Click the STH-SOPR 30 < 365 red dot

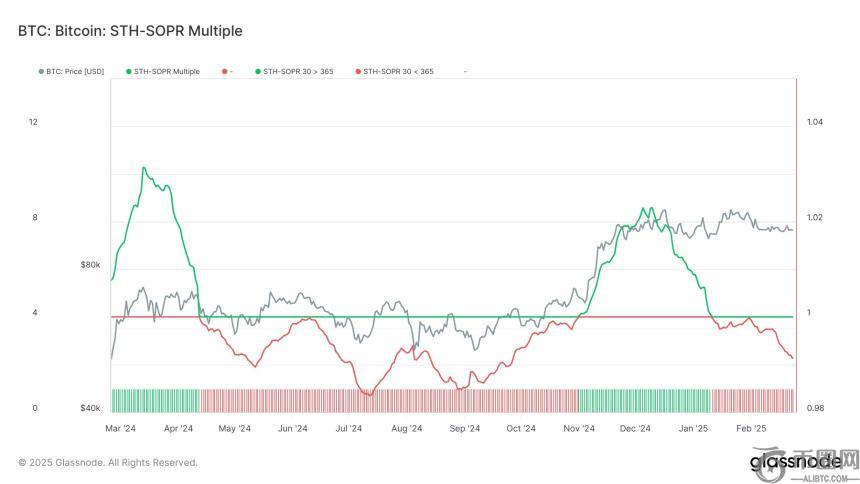(358, 72)
